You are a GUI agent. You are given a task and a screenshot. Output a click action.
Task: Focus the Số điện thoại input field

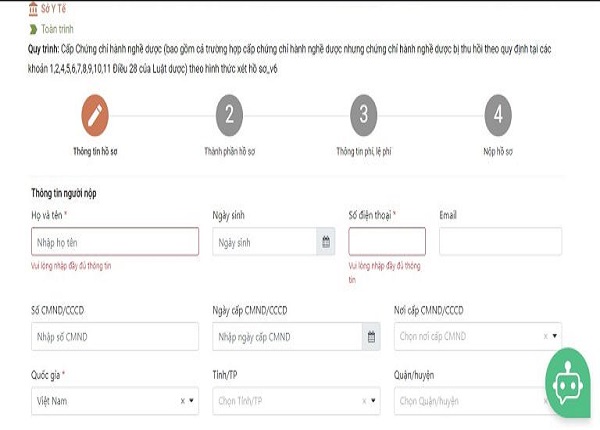(x=386, y=242)
